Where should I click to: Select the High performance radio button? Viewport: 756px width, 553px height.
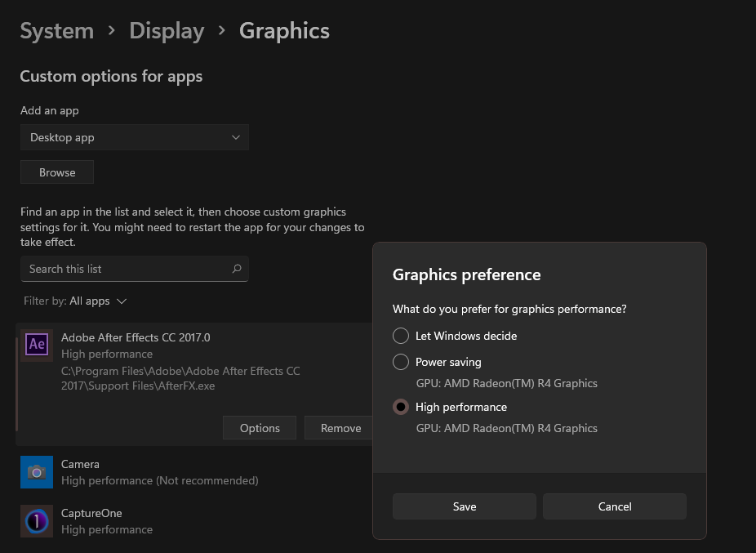tap(401, 407)
